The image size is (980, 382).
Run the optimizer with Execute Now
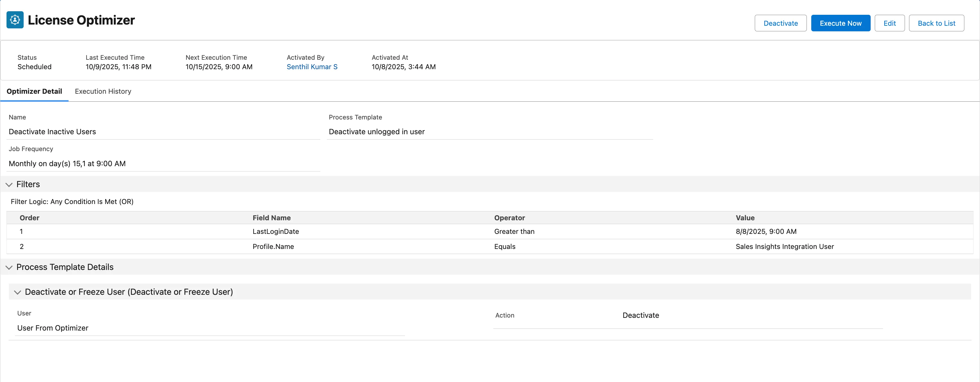[840, 23]
